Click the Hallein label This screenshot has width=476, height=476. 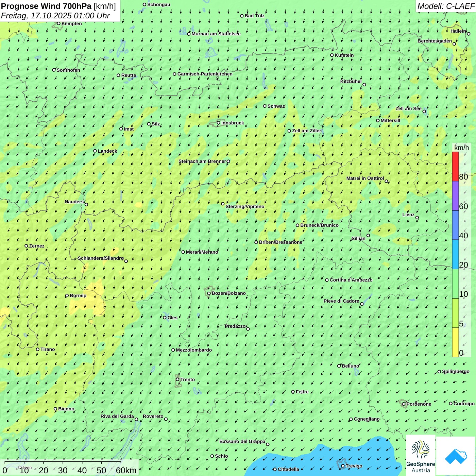click(458, 31)
